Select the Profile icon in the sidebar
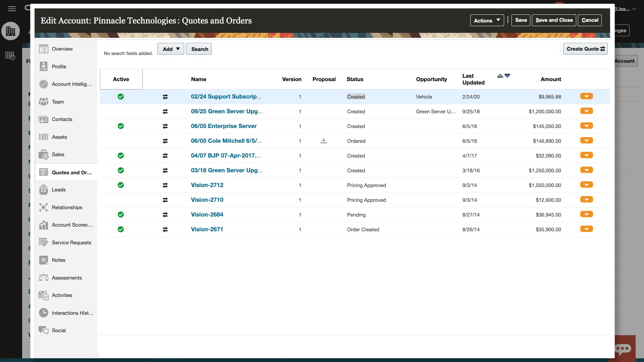 point(44,66)
